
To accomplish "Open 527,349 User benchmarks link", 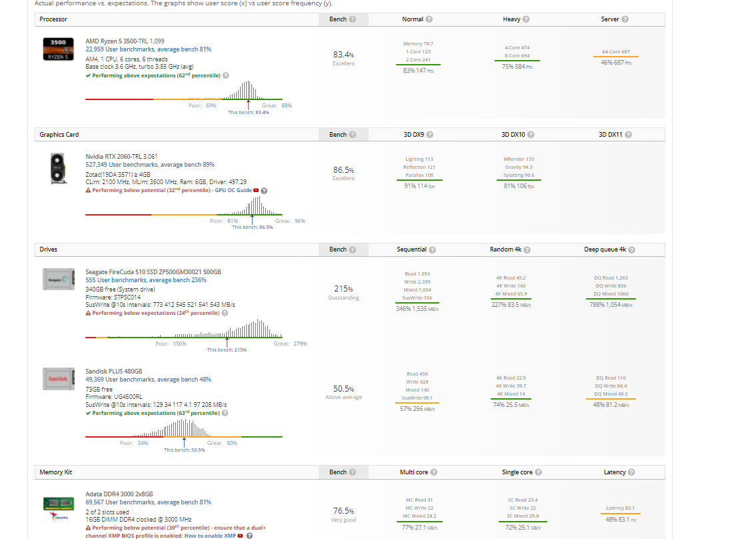I will [x=150, y=165].
